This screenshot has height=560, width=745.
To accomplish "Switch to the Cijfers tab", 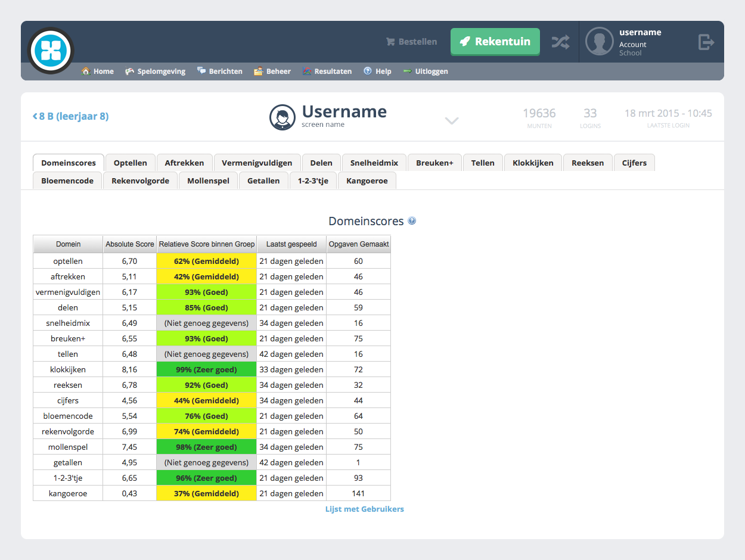I will (634, 163).
